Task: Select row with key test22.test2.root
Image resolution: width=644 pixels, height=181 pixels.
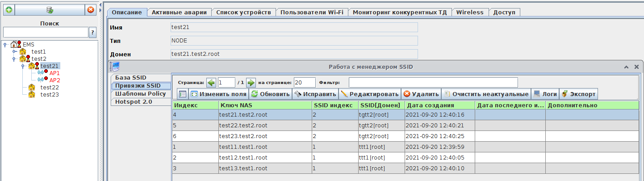Action: 406,126
